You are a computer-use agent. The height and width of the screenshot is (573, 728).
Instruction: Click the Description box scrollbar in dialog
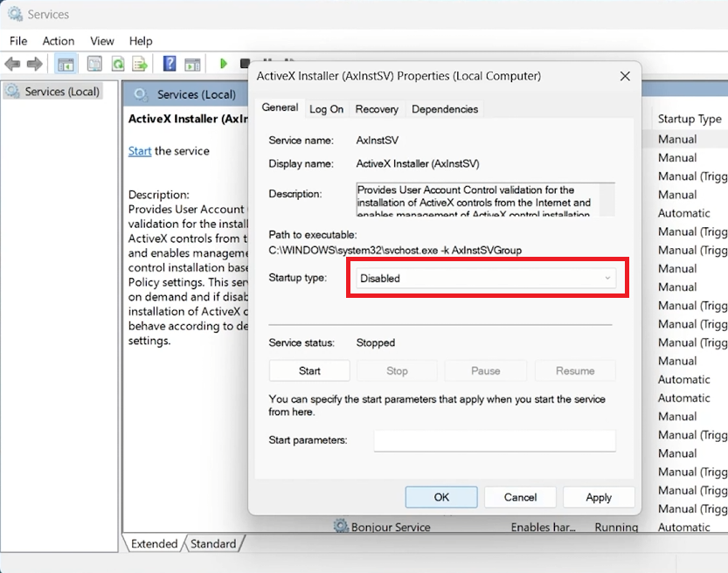pyautogui.click(x=607, y=199)
